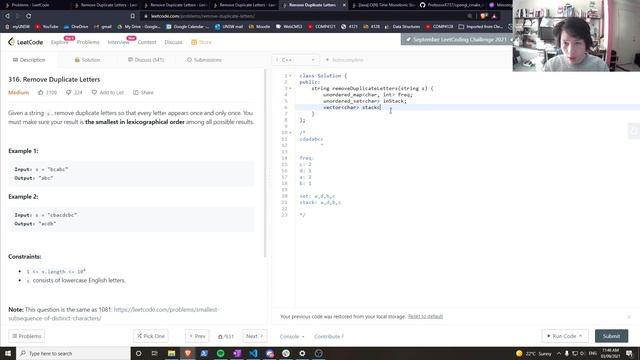Go to the Next problem

[254, 336]
